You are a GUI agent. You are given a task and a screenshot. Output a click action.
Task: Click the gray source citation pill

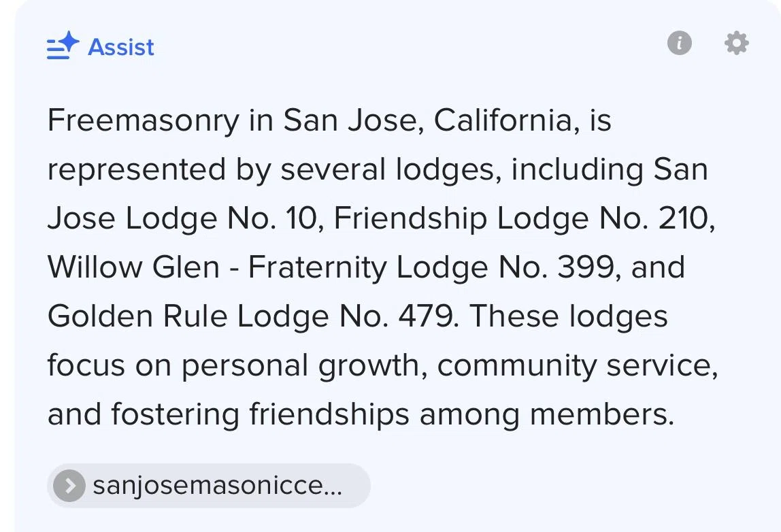coord(209,486)
